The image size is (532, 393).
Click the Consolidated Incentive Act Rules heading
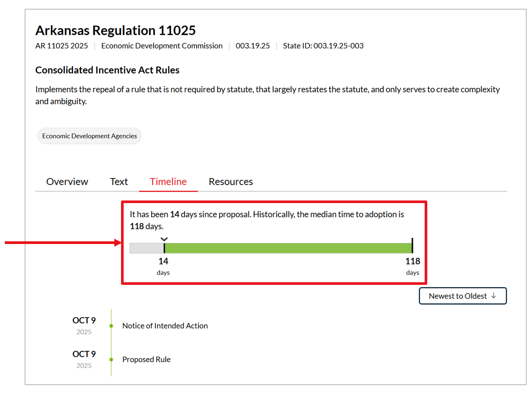(107, 70)
